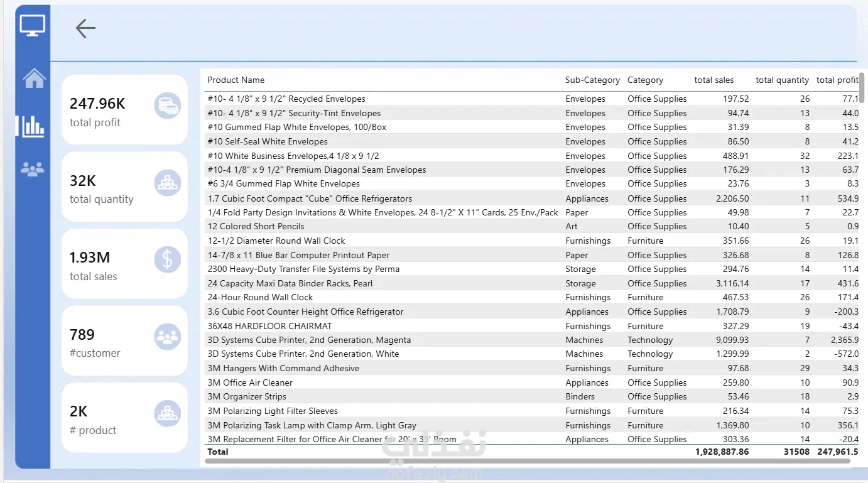
Task: Select the 1.93M total sales value
Action: pos(90,258)
